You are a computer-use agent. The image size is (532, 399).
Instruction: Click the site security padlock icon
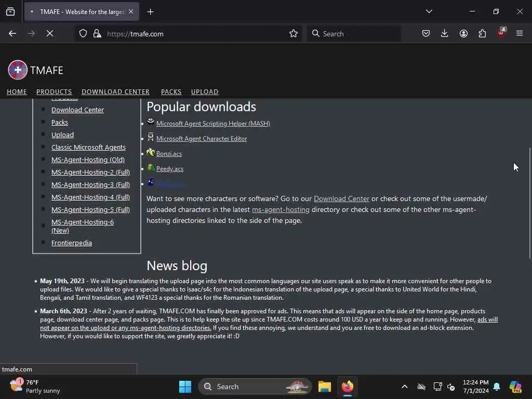(x=97, y=33)
